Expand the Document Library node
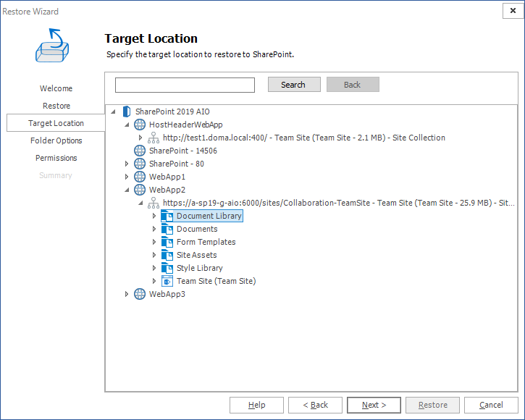This screenshot has width=525, height=420. (154, 216)
